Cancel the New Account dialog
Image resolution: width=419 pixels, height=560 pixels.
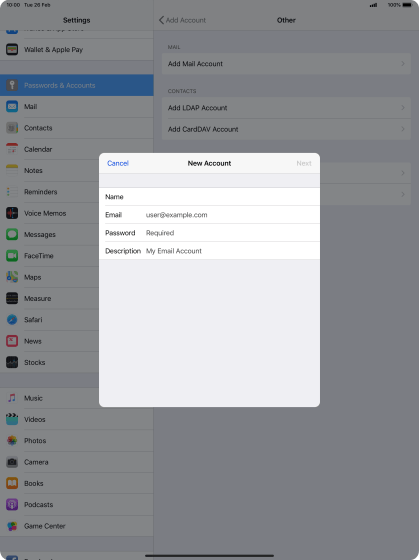pyautogui.click(x=118, y=163)
